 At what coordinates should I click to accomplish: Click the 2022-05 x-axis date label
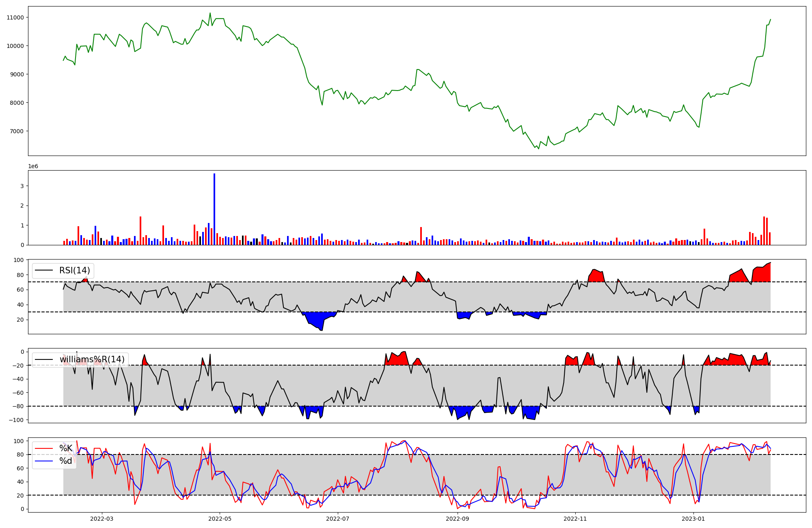click(x=220, y=519)
